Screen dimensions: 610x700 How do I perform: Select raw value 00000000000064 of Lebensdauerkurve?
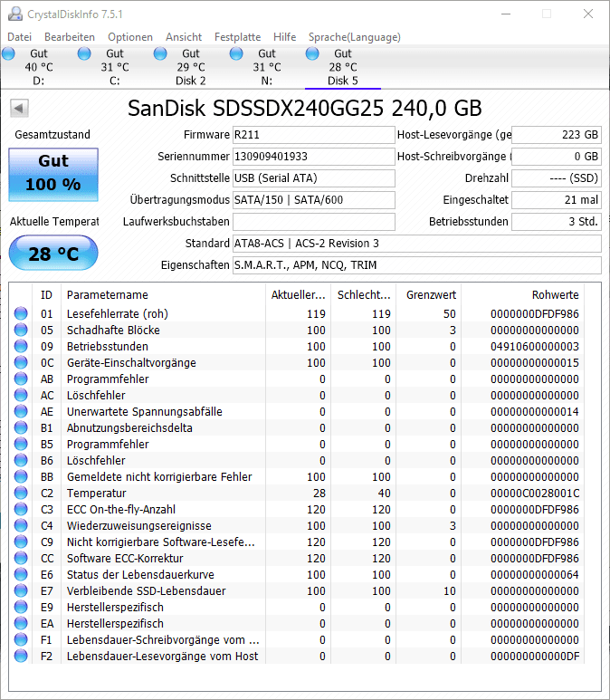pos(535,574)
